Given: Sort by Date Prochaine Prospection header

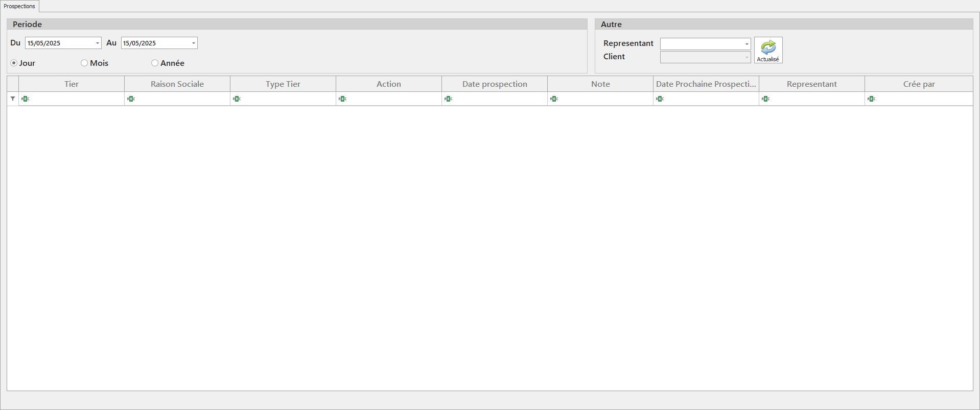Looking at the screenshot, I should tap(706, 84).
